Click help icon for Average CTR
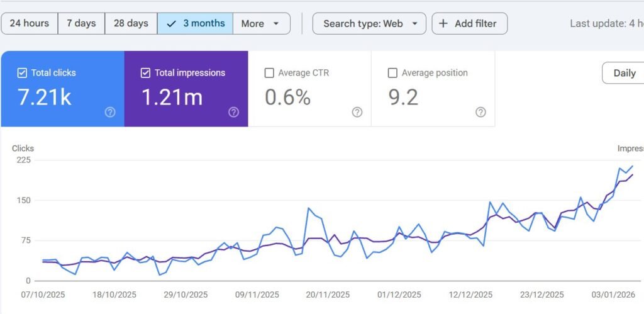The height and width of the screenshot is (314, 644). click(357, 112)
